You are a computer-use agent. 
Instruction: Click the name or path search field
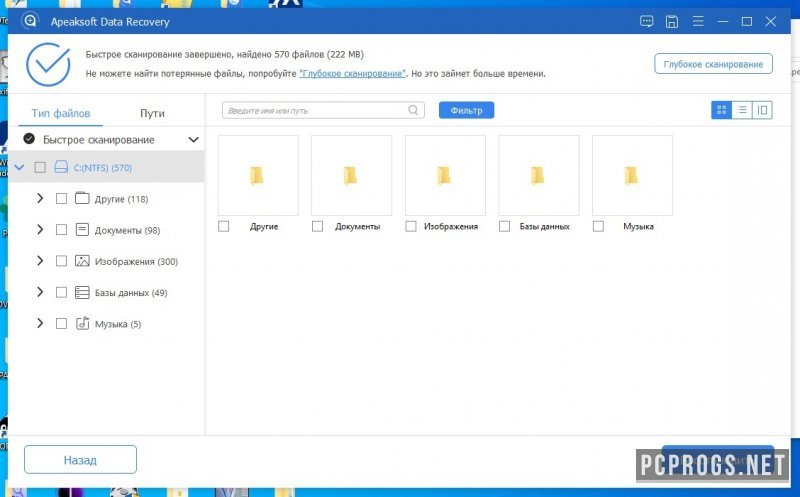coord(315,110)
